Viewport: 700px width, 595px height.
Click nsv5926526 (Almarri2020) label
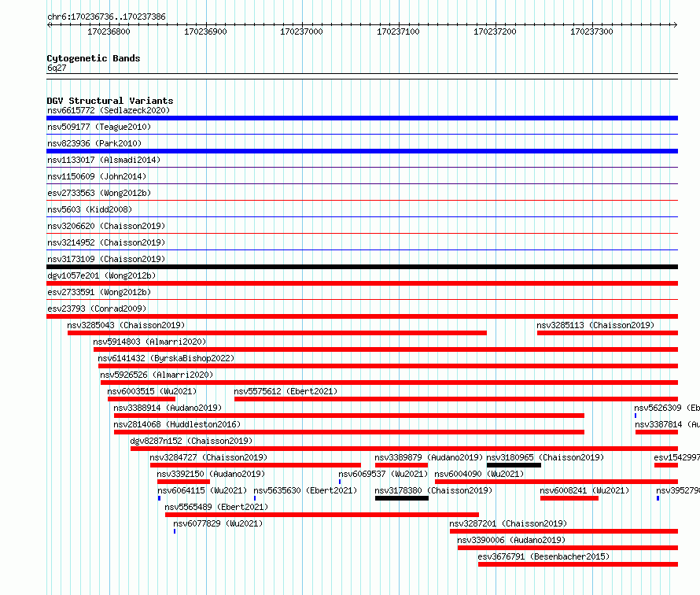157,375
